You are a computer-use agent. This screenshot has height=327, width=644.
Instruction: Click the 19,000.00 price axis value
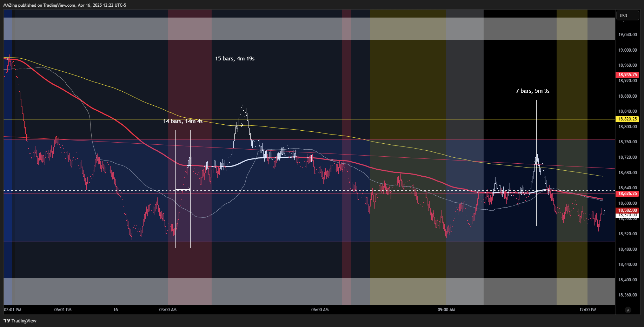coord(628,50)
